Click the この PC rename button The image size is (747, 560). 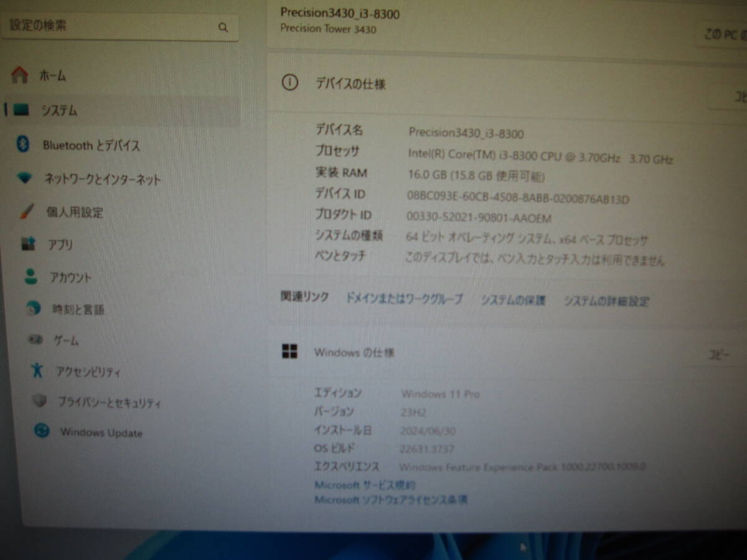point(722,34)
